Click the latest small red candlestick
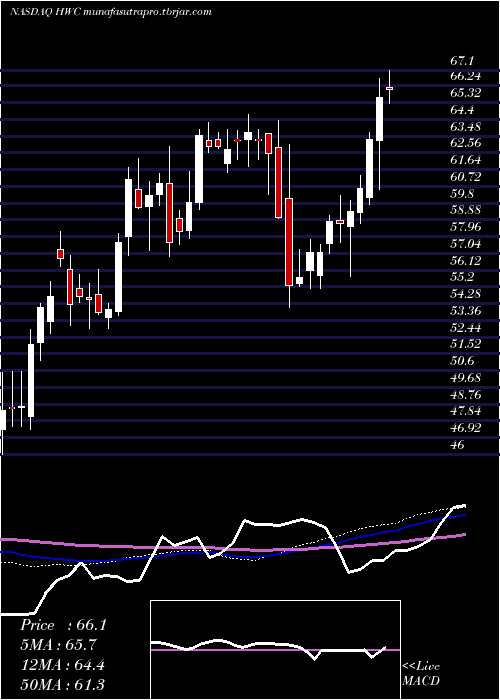The height and width of the screenshot is (700, 500). click(389, 88)
